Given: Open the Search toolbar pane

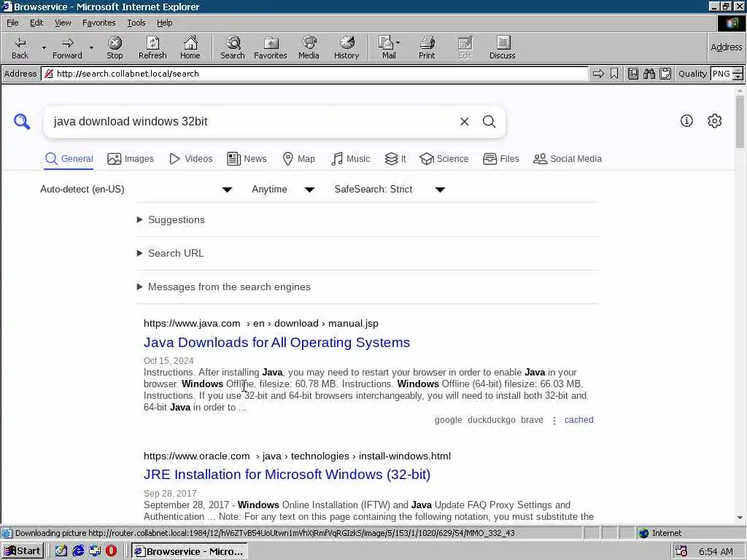Looking at the screenshot, I should [x=233, y=47].
